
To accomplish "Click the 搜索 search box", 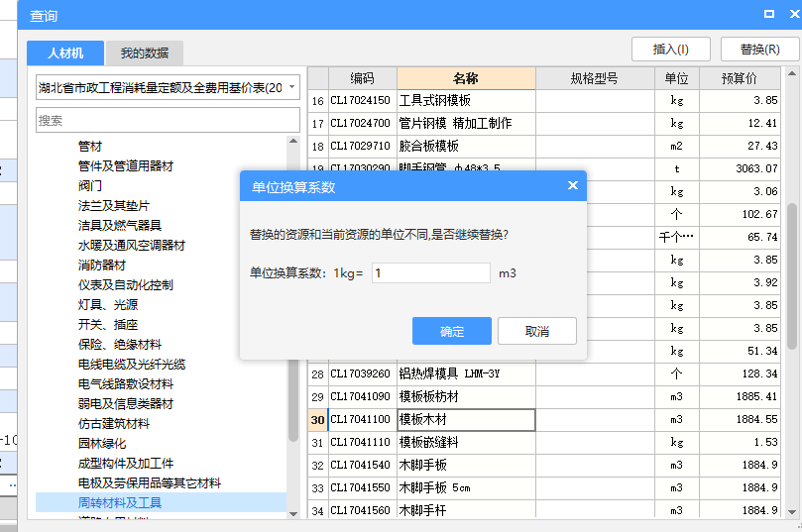I will click(x=168, y=120).
